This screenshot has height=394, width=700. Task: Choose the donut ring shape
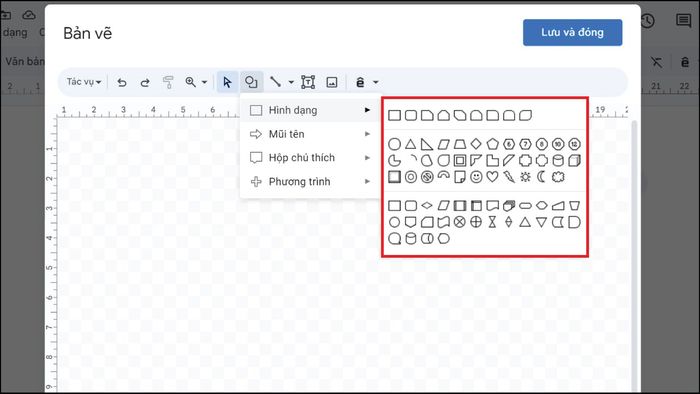pos(411,177)
